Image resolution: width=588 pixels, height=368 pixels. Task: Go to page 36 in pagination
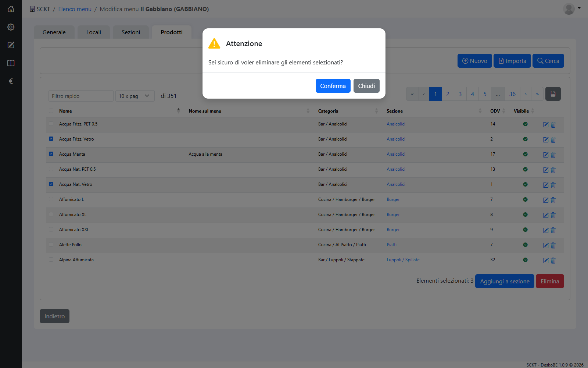512,94
